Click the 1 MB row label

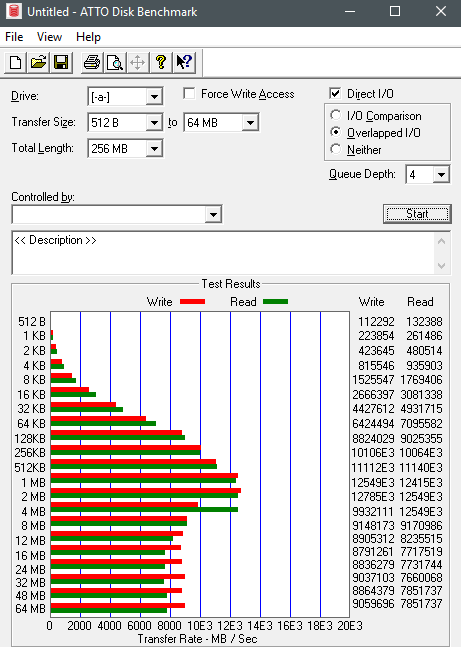pos(33,482)
